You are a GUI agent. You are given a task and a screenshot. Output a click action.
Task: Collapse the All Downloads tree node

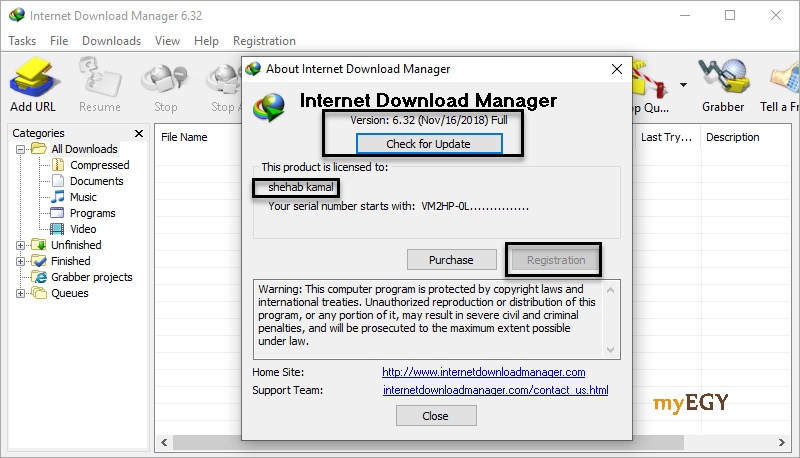tap(20, 149)
